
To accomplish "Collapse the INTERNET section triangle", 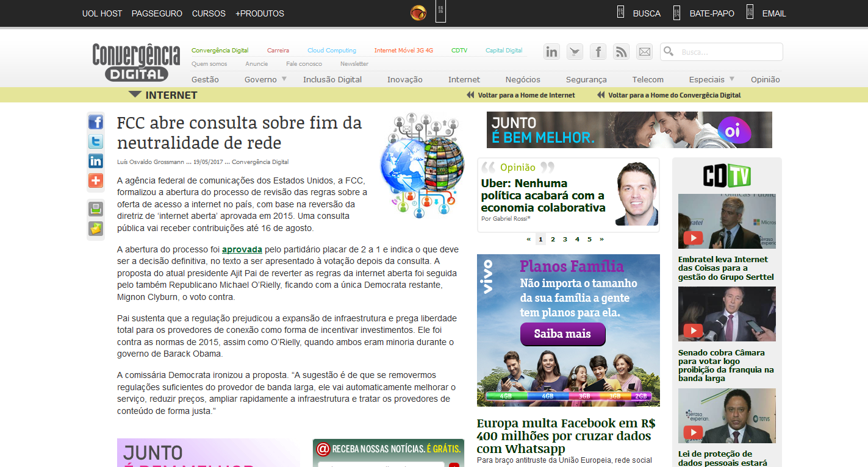I will 135,94.
